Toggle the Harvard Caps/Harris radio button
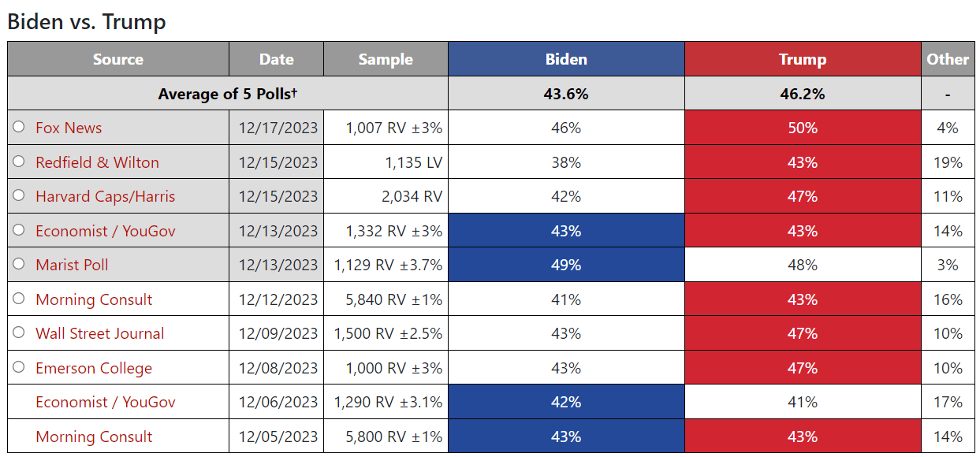 (19, 195)
